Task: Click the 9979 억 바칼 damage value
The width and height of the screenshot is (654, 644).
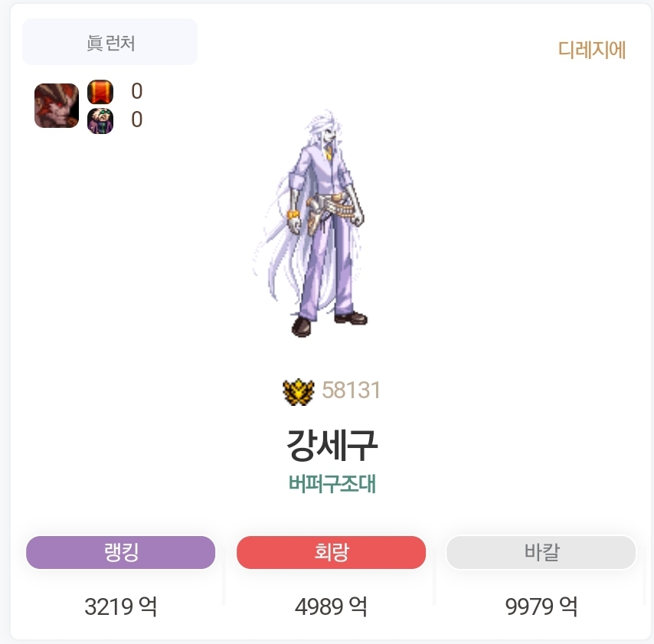Action: (541, 606)
